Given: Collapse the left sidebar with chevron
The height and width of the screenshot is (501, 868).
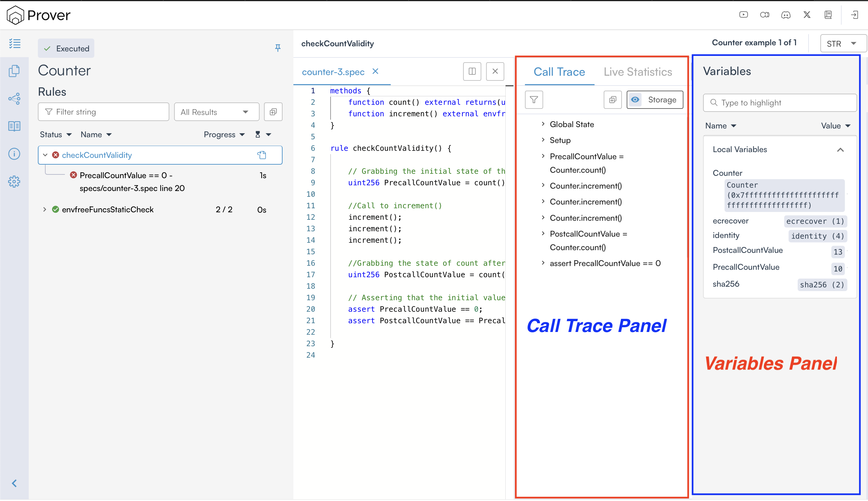Looking at the screenshot, I should pos(15,483).
